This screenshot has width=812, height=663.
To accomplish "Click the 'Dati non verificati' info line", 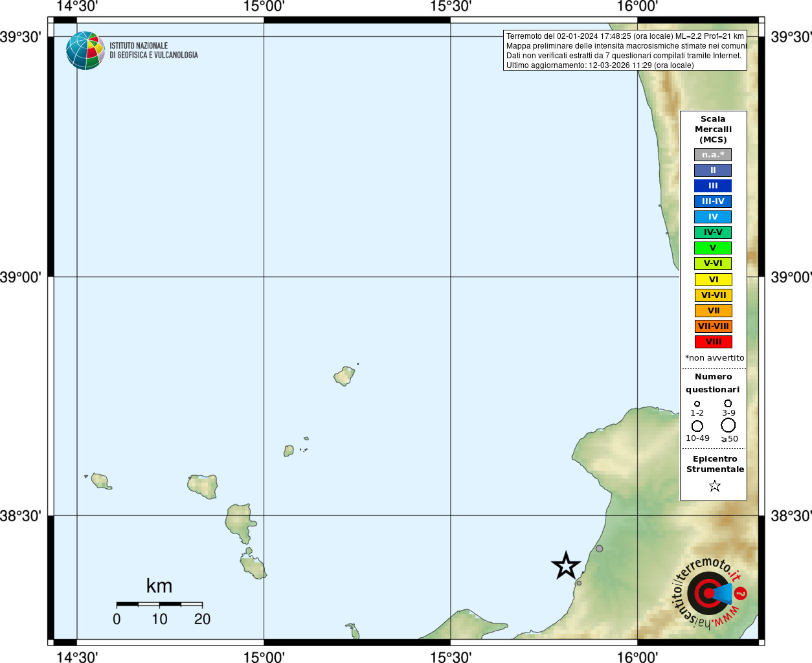I will (624, 56).
